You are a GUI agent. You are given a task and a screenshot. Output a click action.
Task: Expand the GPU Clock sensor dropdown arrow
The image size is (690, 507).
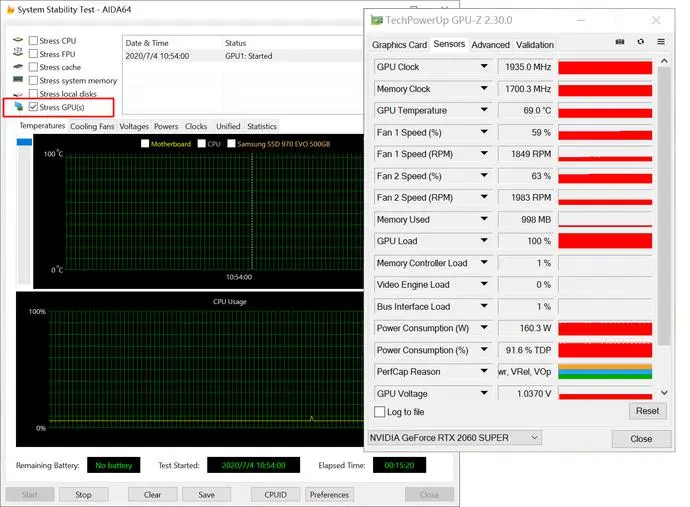coord(484,66)
